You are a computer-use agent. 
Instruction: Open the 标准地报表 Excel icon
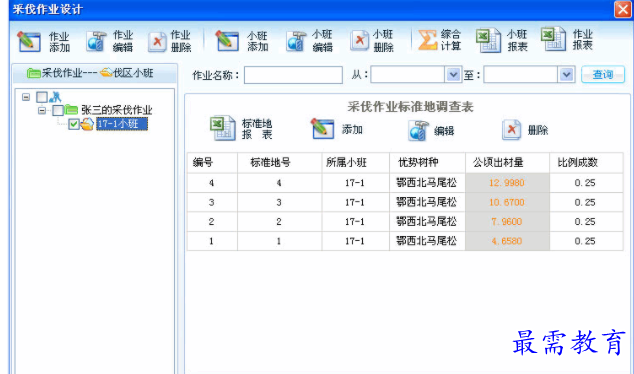223,128
